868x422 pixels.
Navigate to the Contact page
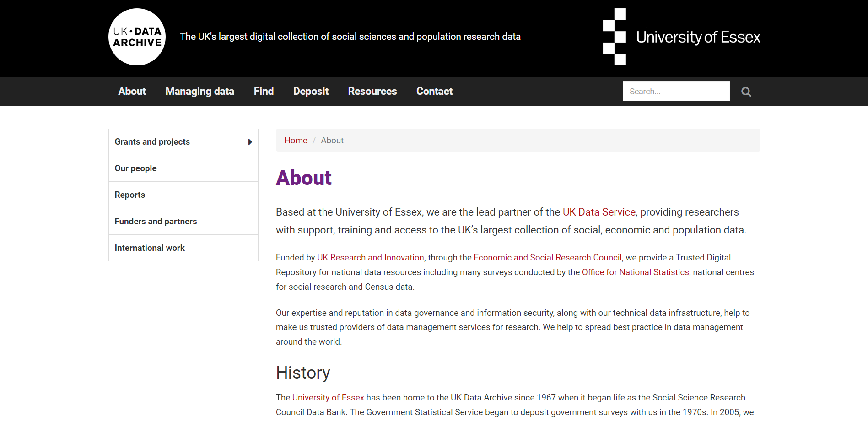[x=434, y=92]
